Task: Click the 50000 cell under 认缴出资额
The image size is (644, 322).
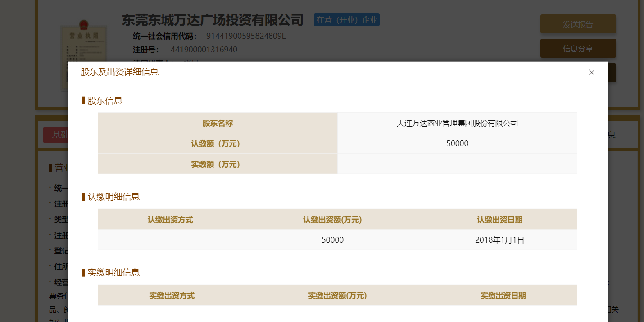Action: (x=332, y=240)
